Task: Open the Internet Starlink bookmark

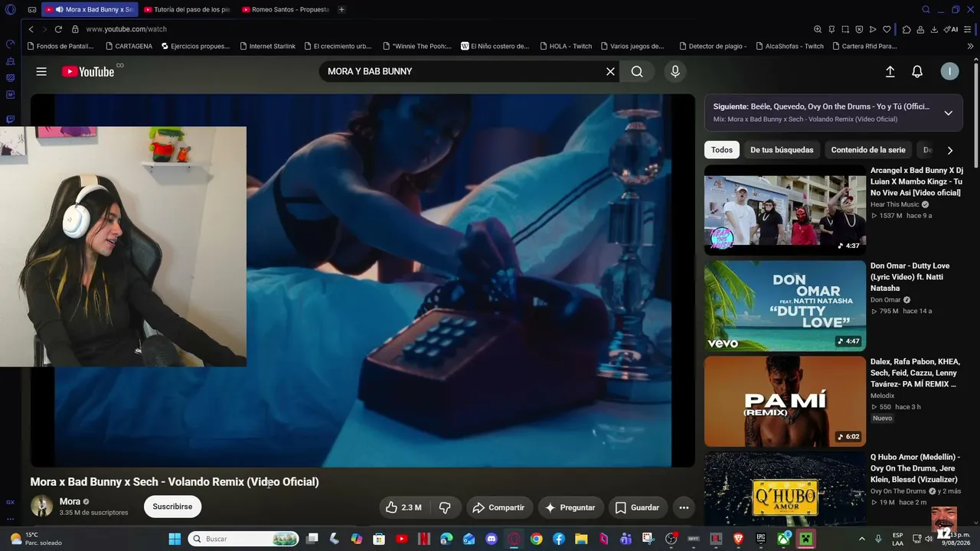Action: pyautogui.click(x=267, y=46)
